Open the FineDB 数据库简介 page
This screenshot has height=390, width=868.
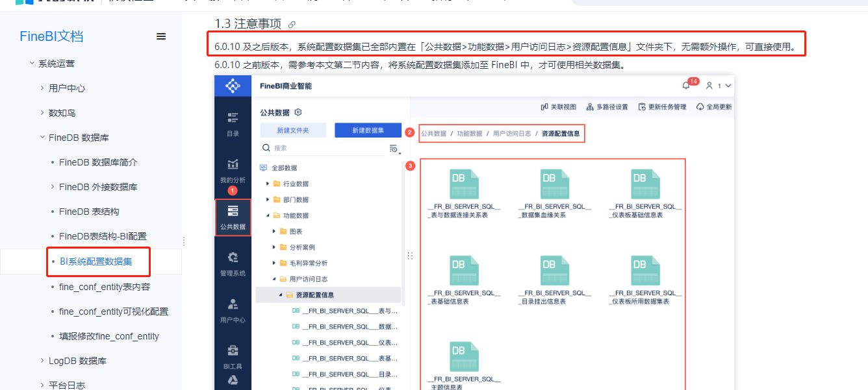pos(98,162)
